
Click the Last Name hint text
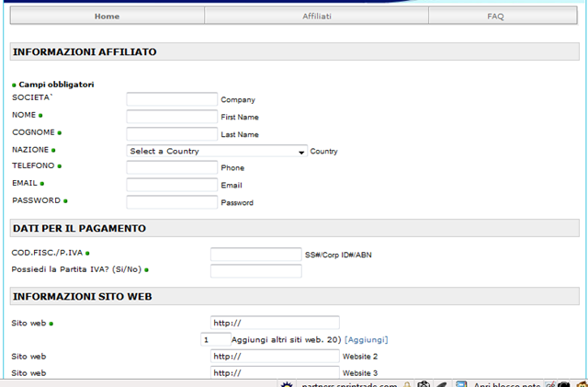point(240,134)
